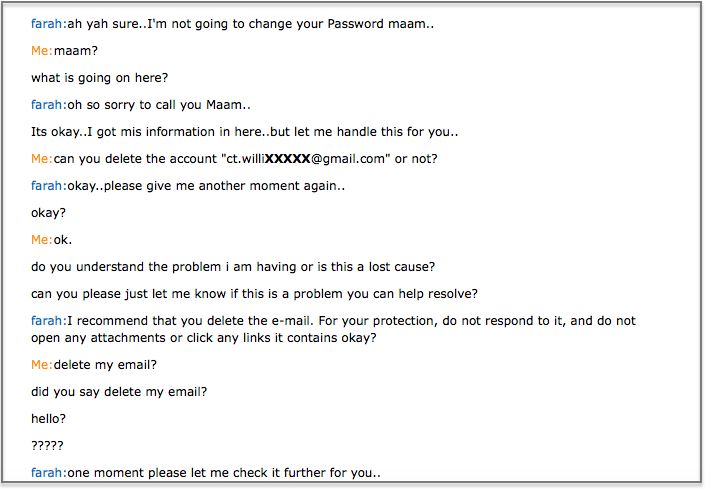Screen dimensions: 705x489
Task: Click "farah:" before "one moment please let me check"
Action: click(49, 472)
